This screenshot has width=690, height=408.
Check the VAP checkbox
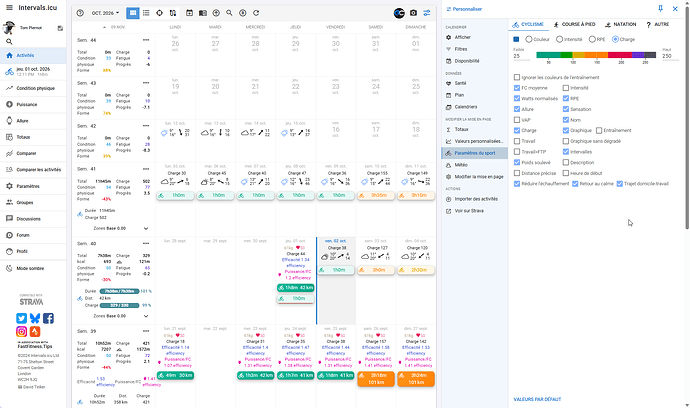[x=517, y=120]
